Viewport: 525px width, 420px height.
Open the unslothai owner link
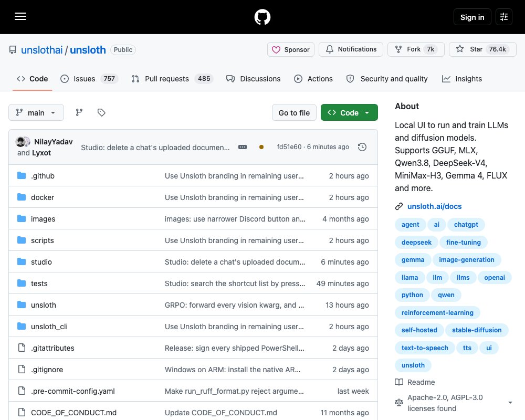42,50
